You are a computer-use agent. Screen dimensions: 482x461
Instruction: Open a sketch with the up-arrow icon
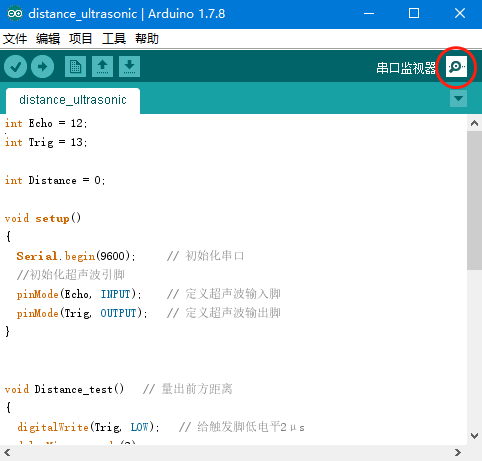102,67
